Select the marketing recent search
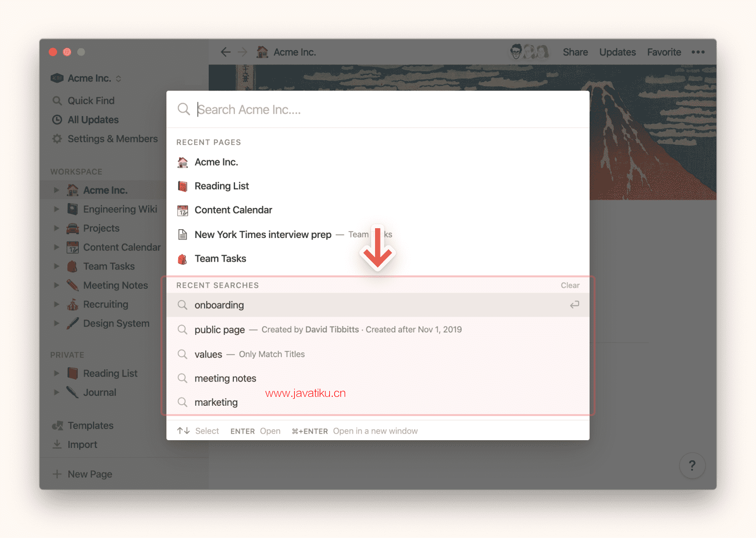This screenshot has height=538, width=756. coord(378,402)
